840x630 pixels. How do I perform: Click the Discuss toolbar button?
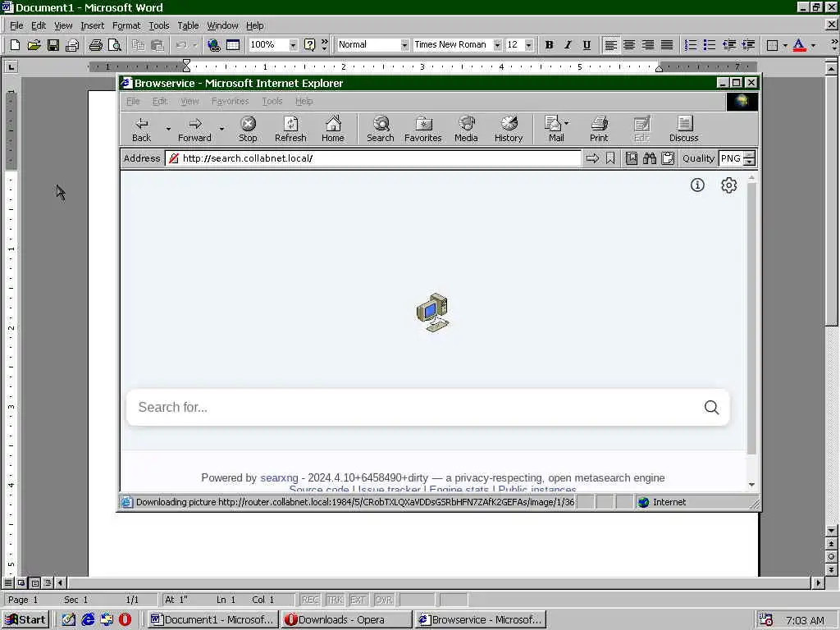click(684, 130)
